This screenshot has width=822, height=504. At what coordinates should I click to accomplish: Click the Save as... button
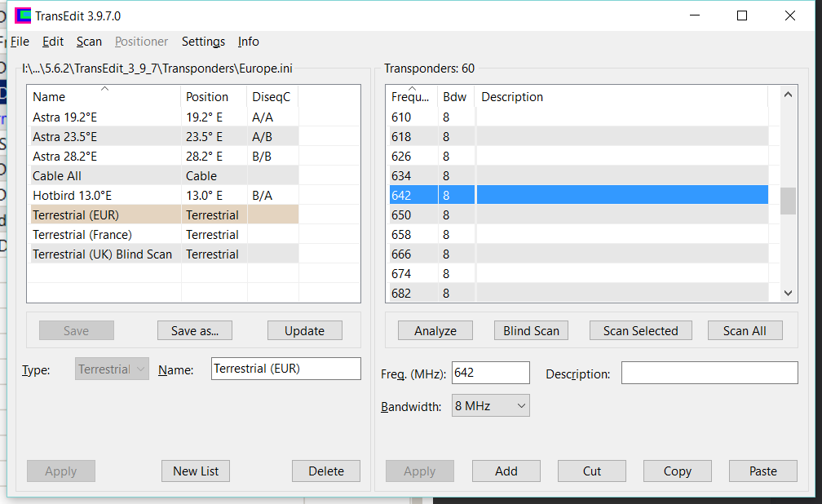point(195,331)
